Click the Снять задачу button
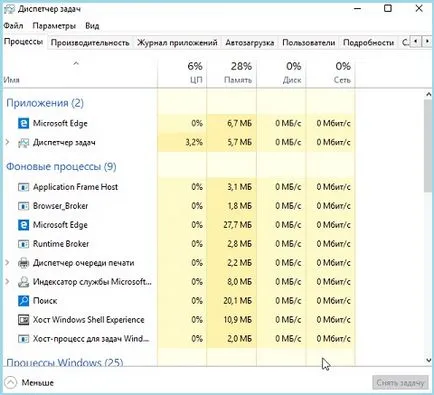The image size is (434, 395). pos(400,383)
